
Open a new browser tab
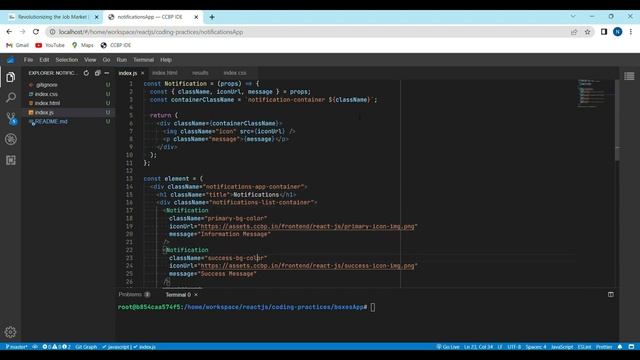point(212,17)
